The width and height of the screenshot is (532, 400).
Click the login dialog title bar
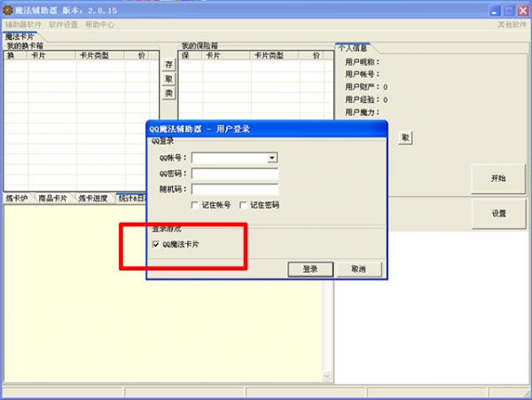[x=267, y=129]
